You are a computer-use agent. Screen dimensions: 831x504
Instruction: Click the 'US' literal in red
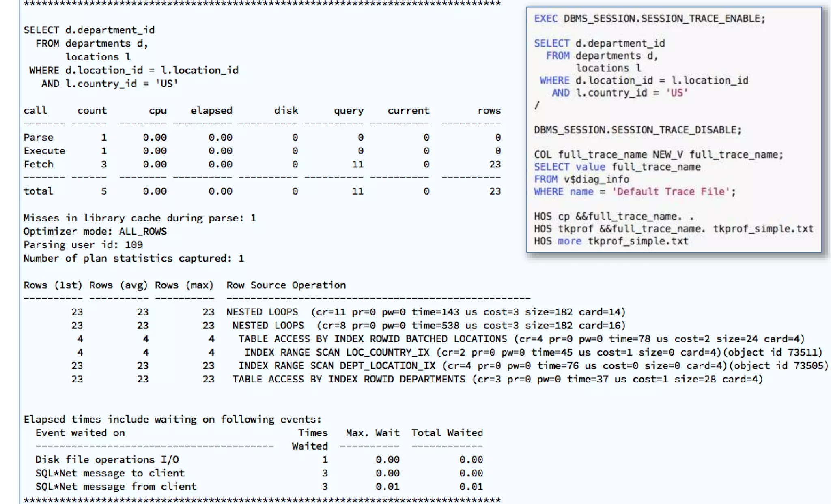[677, 93]
